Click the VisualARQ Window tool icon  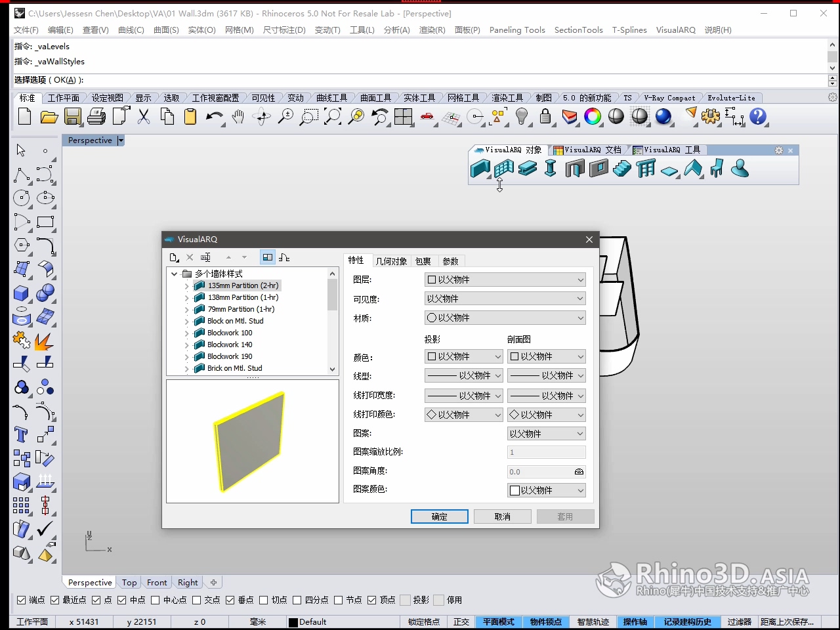pos(598,169)
